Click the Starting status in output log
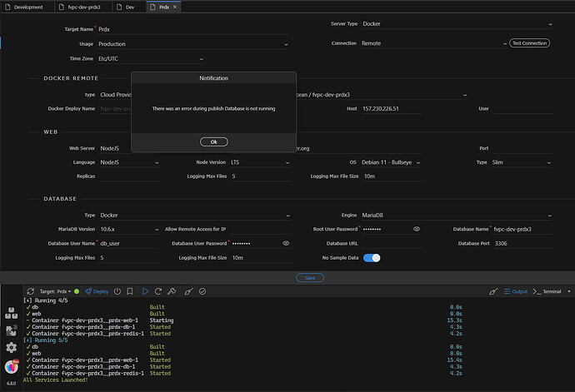Viewport: 575px width, 392px height. pyautogui.click(x=162, y=320)
